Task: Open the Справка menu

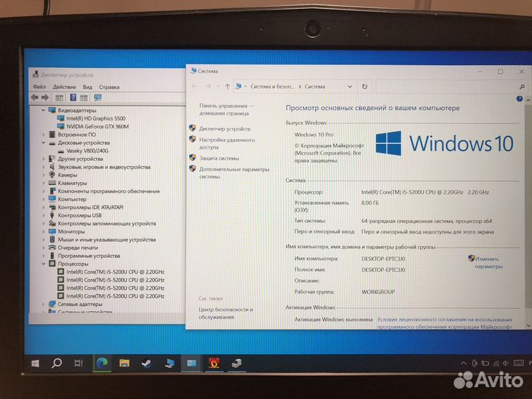Action: coord(109,87)
